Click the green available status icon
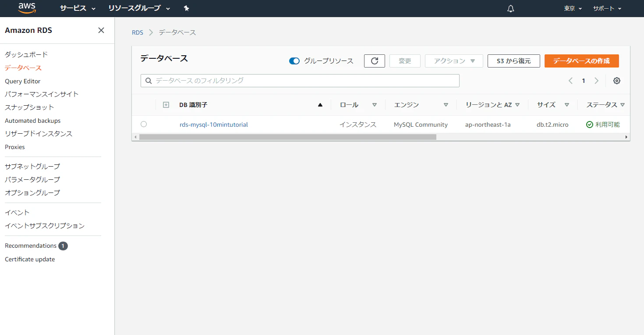 pyautogui.click(x=590, y=125)
